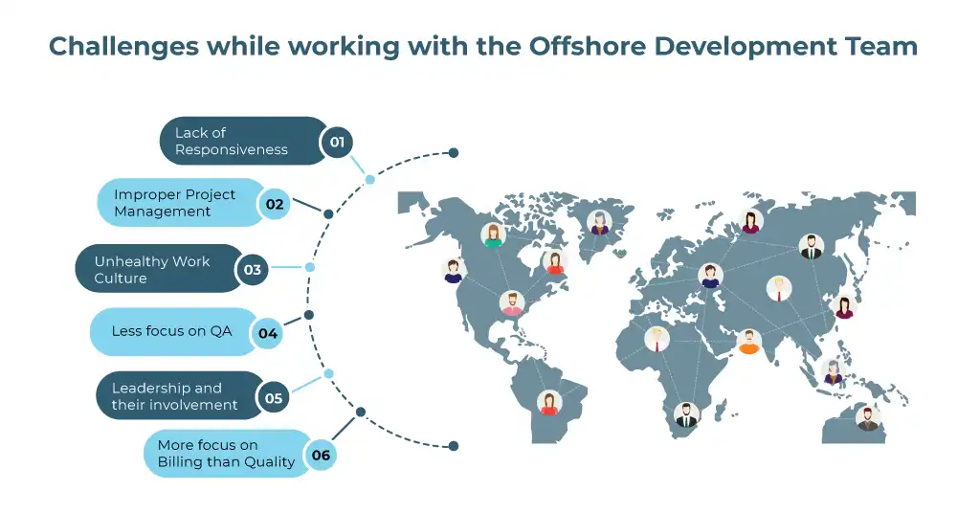Click the bearded man avatar in USA
The height and width of the screenshot is (513, 980).
pos(512,303)
